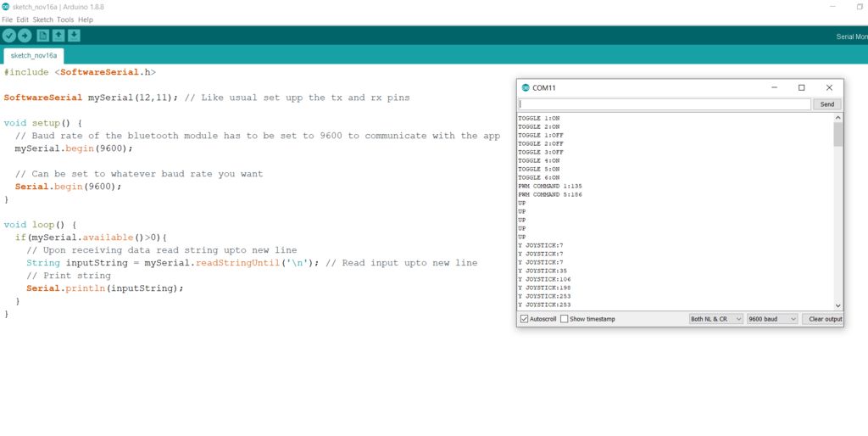
Task: Click the 'PWM COMMAND 1:135' output line
Action: tap(549, 186)
